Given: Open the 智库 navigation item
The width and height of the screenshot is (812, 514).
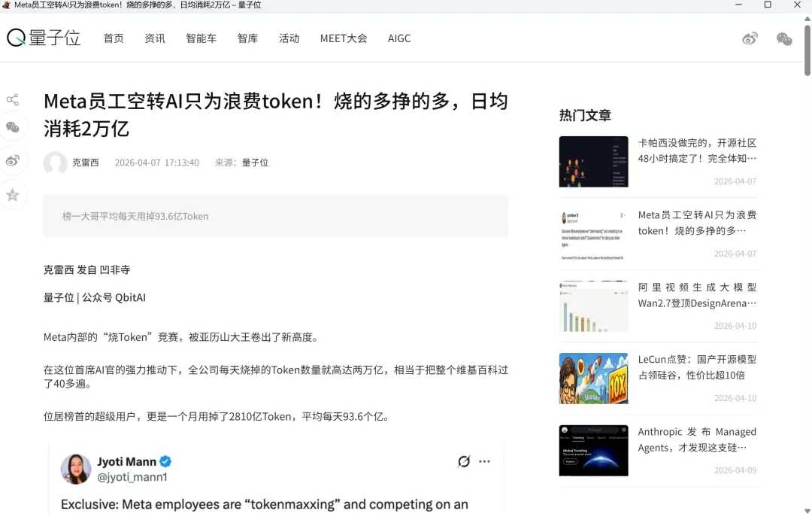Looking at the screenshot, I should 247,38.
